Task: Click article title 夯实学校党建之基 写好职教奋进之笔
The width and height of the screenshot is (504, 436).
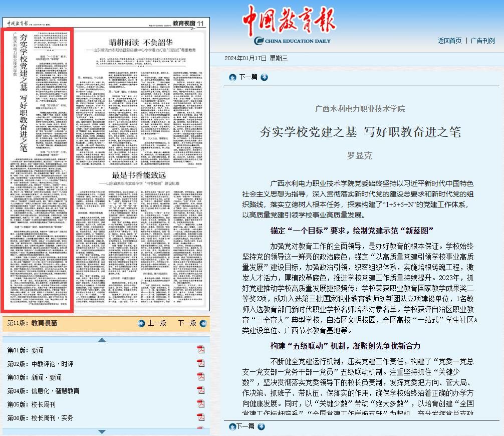Action: (x=360, y=132)
